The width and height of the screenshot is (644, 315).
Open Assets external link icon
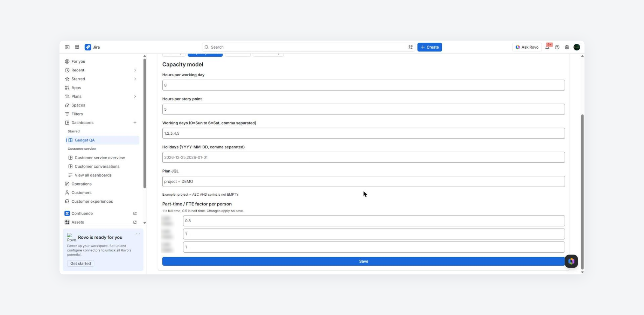(x=135, y=222)
